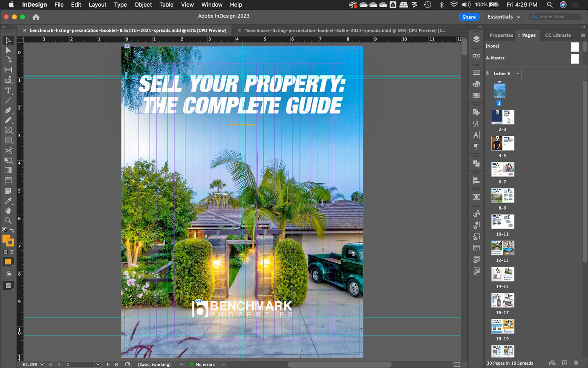Select the Gradient Swatch tool

click(8, 170)
